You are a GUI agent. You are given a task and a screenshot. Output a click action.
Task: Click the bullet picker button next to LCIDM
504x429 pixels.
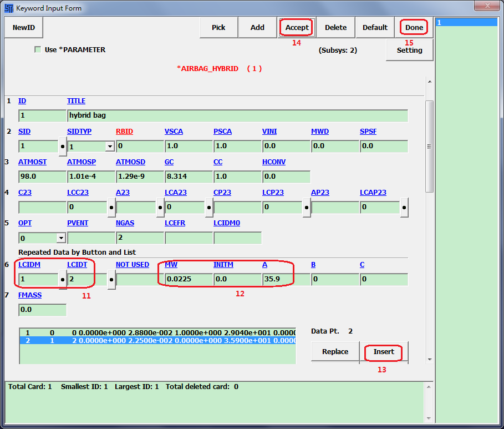point(63,280)
